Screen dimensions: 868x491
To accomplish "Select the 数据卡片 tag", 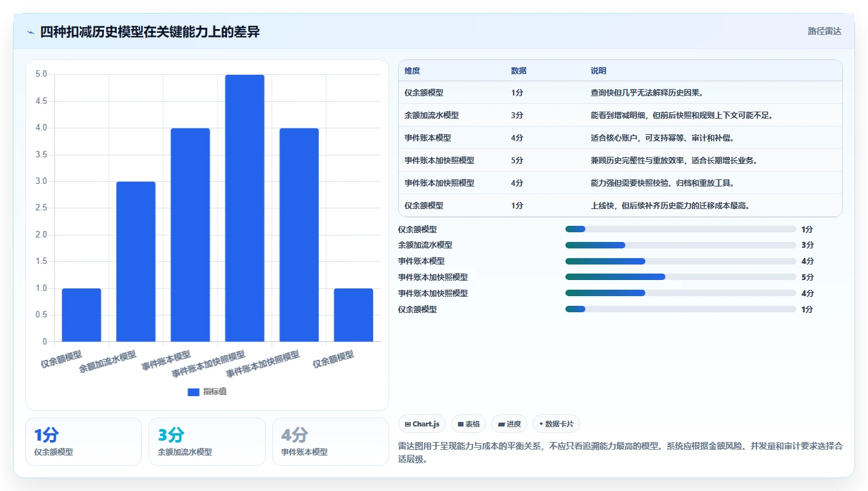I will tap(556, 424).
